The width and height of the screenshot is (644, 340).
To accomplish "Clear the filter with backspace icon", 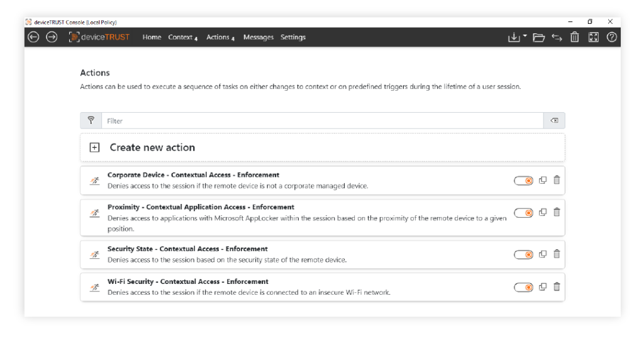I will (x=554, y=120).
